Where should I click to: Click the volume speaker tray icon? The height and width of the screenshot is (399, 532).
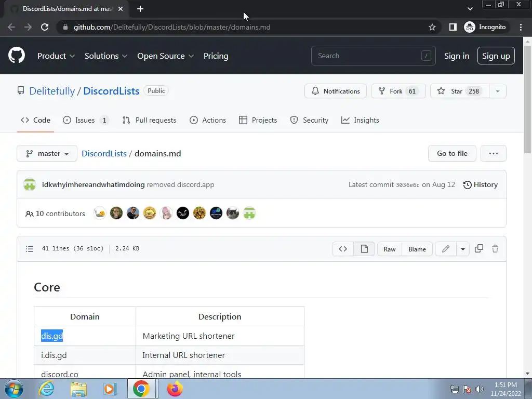(x=480, y=389)
